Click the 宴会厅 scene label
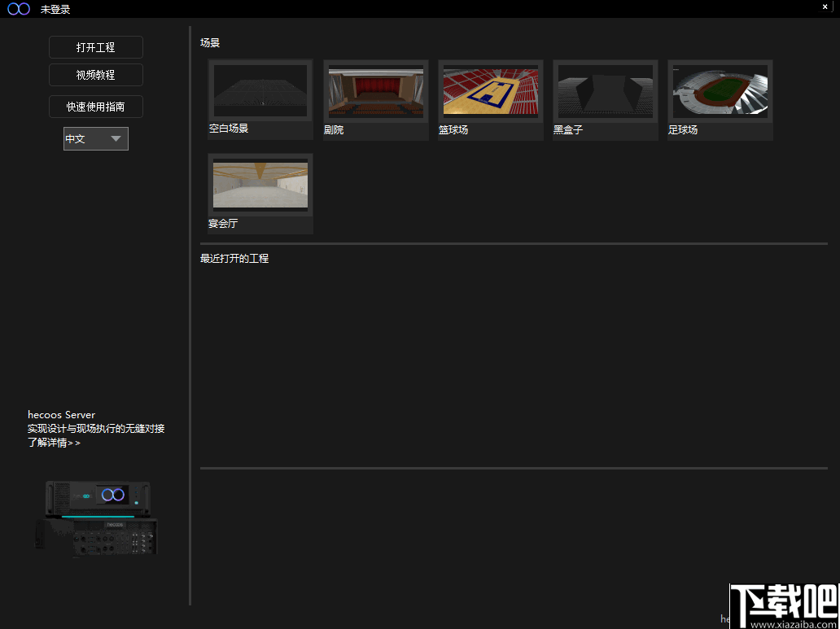 [223, 224]
